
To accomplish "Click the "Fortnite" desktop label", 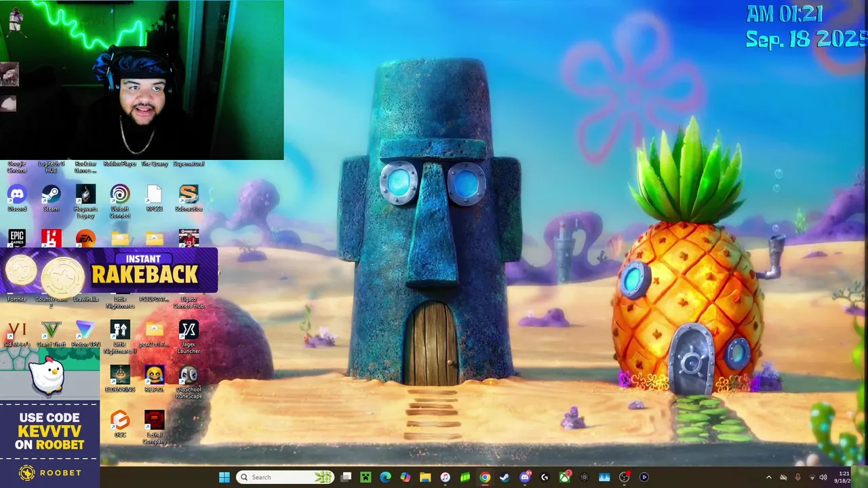I will point(17,299).
